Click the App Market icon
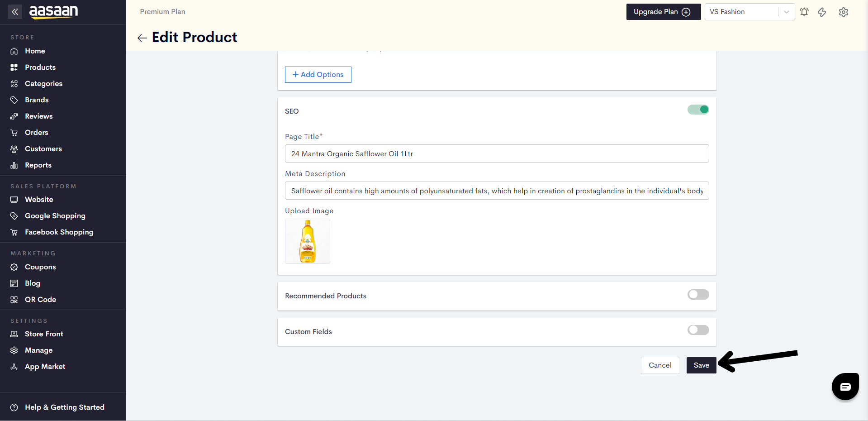Image resolution: width=868 pixels, height=421 pixels. (x=14, y=367)
